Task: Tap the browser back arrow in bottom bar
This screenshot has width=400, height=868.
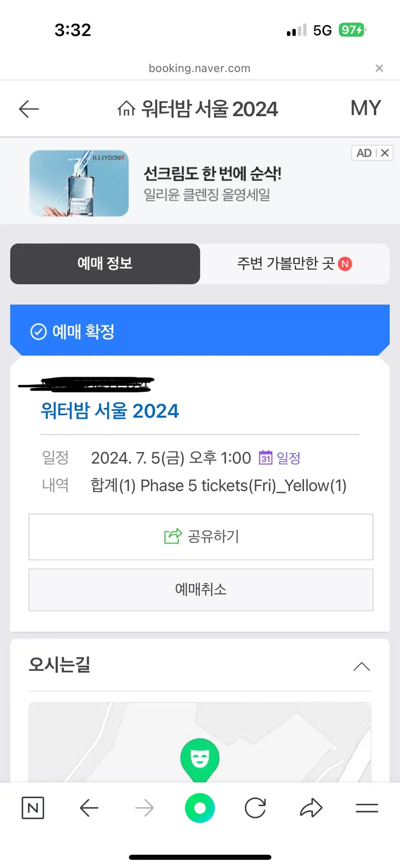Action: click(x=89, y=808)
